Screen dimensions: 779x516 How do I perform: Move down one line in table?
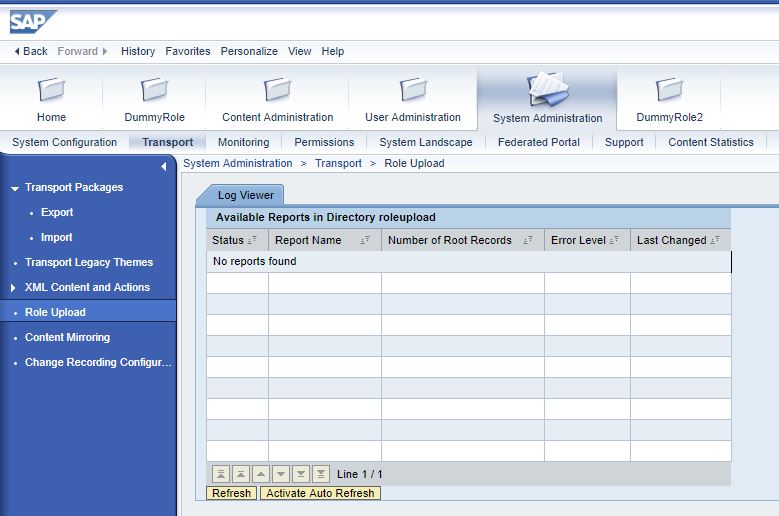281,474
